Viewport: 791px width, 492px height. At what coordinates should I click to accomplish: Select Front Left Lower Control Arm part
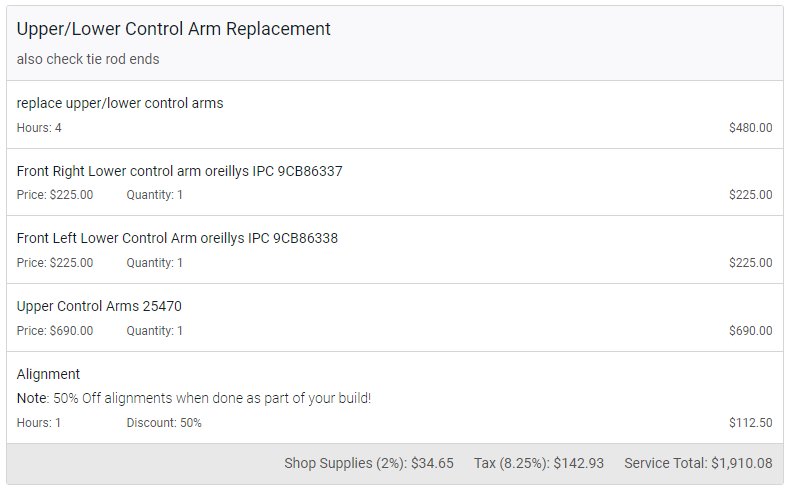177,238
